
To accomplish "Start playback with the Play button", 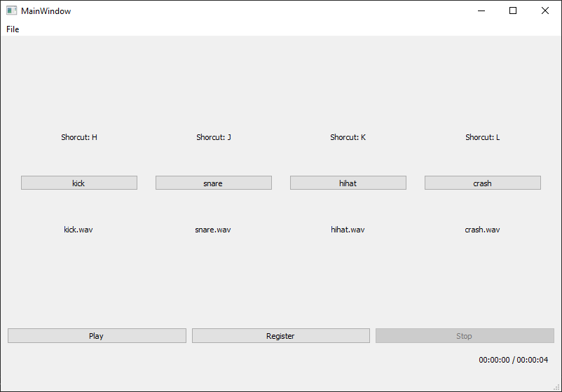I will (97, 336).
